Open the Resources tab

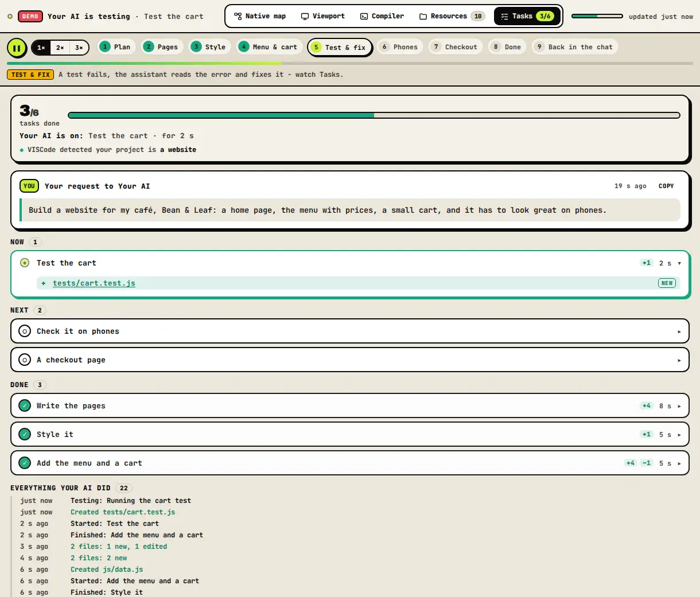(452, 16)
